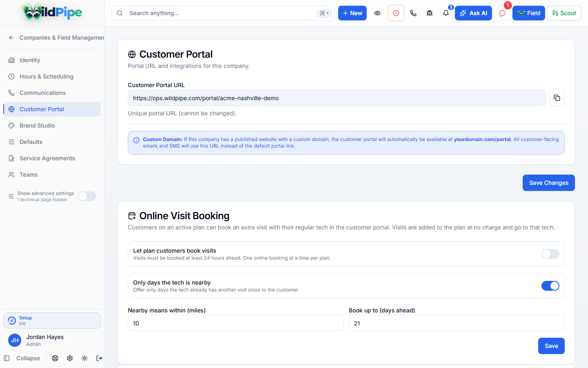
Task: Click the Search anything field
Action: [223, 13]
